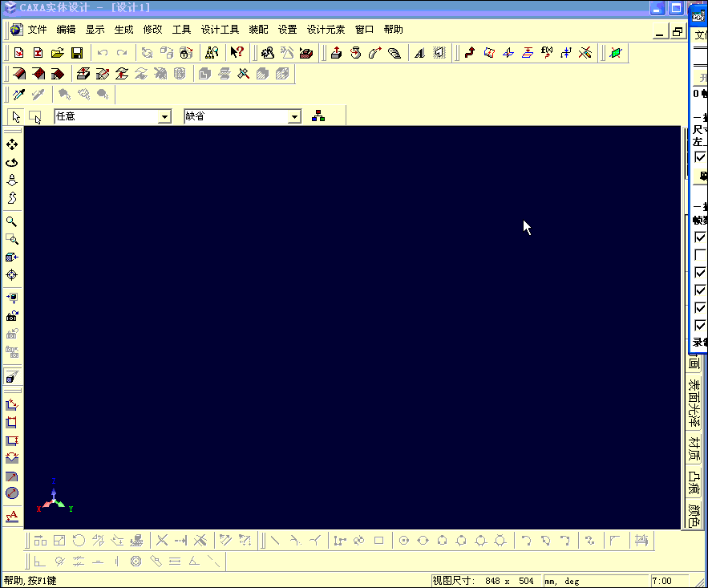The width and height of the screenshot is (708, 588).
Task: Click the XYZ axis triad in the viewport
Action: point(55,497)
